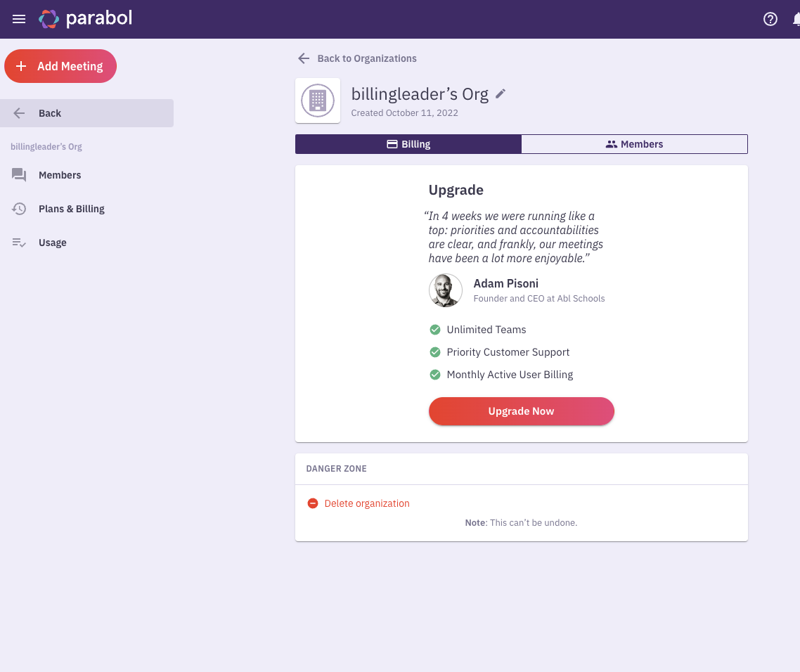Click the Members chat icon in sidebar
800x672 pixels.
(19, 174)
